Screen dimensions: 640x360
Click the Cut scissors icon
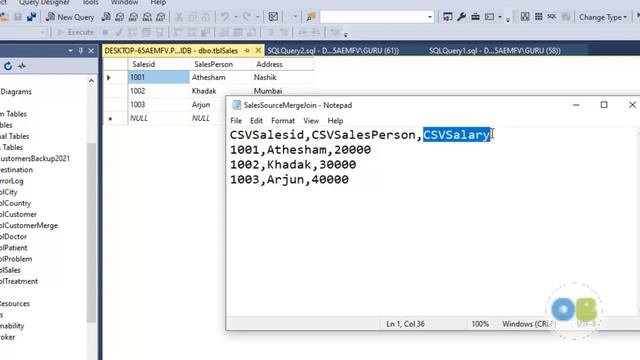[x=179, y=17]
